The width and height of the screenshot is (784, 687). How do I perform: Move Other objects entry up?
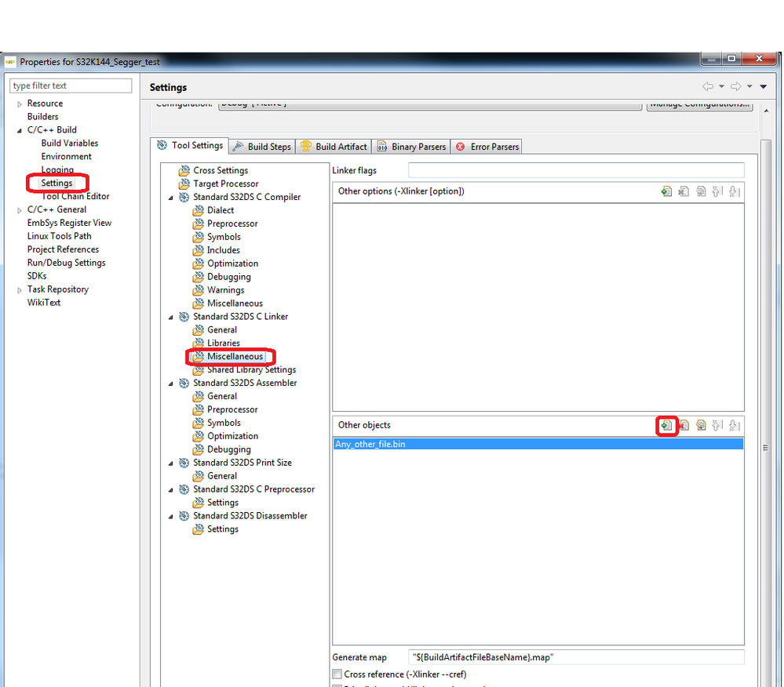(717, 426)
